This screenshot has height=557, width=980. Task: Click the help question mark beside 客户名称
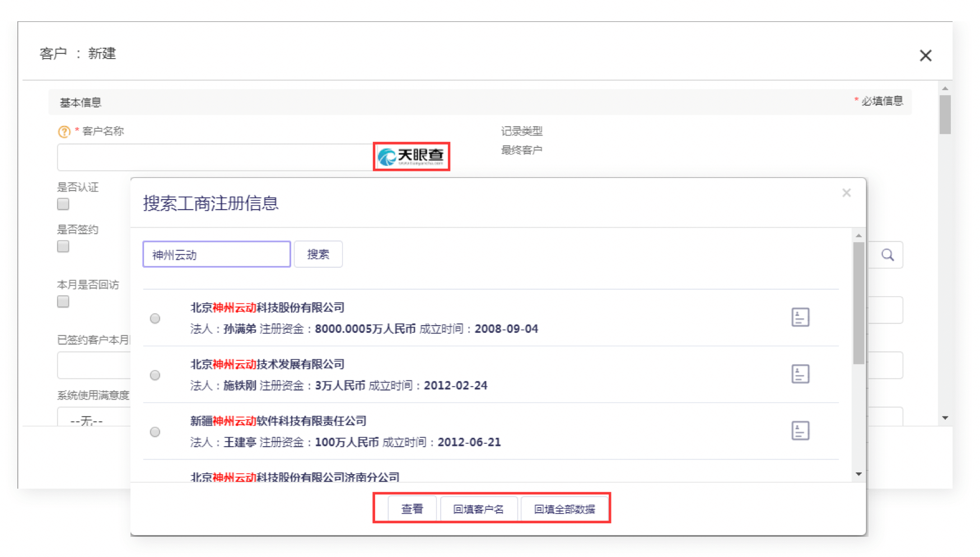(x=64, y=132)
